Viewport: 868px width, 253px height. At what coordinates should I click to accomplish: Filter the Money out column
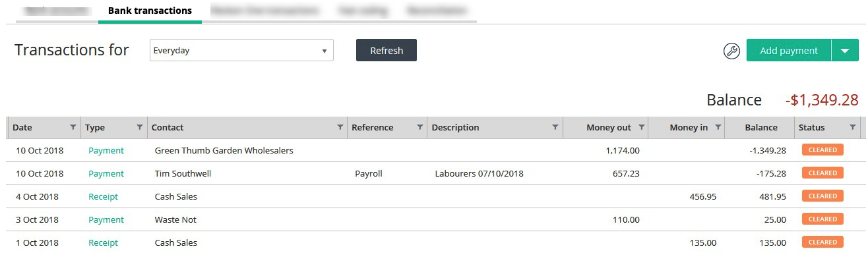[641, 127]
